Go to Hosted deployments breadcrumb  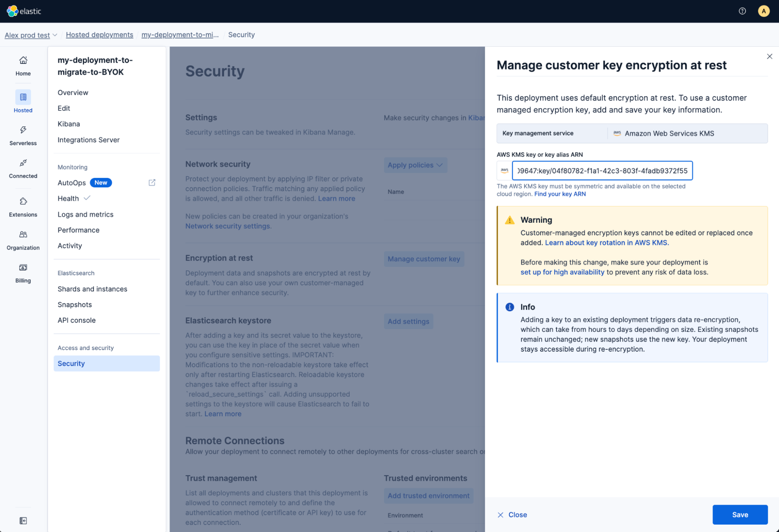[x=99, y=35]
